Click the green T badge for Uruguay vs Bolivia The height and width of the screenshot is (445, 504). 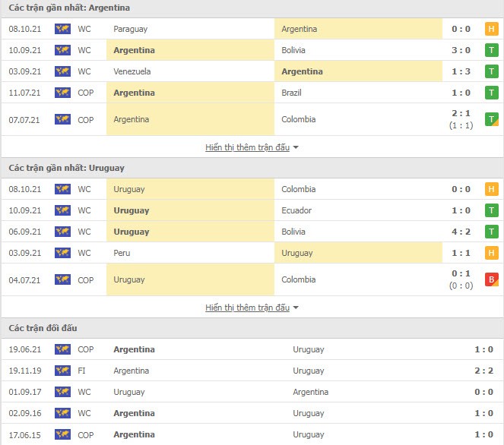(x=491, y=232)
